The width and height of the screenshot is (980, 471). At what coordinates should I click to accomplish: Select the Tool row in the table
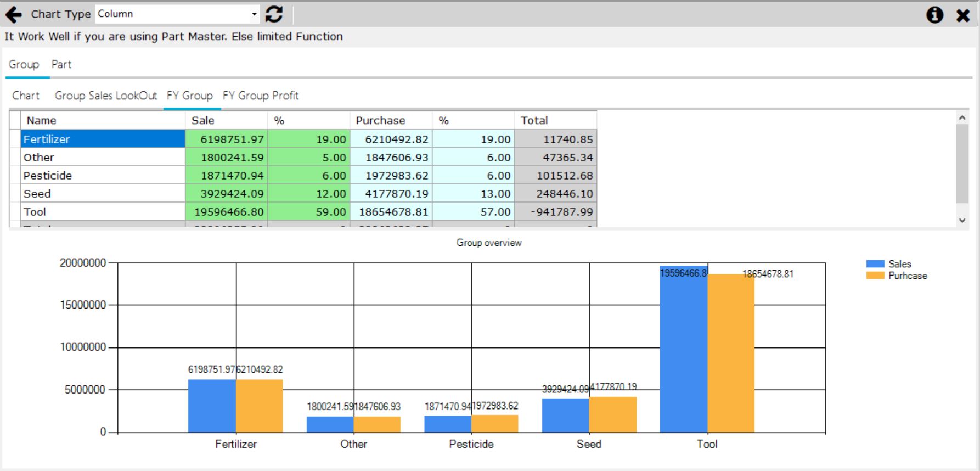pyautogui.click(x=103, y=212)
